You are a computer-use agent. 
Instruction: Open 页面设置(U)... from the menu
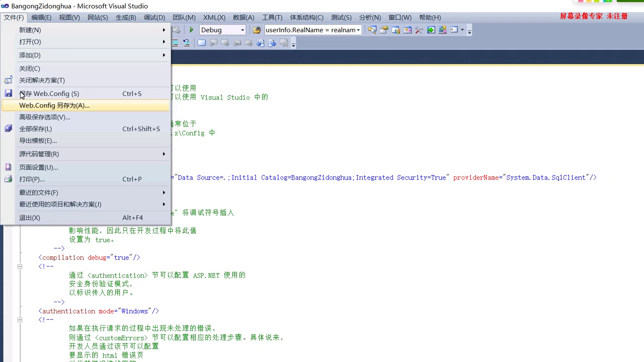tap(86, 167)
